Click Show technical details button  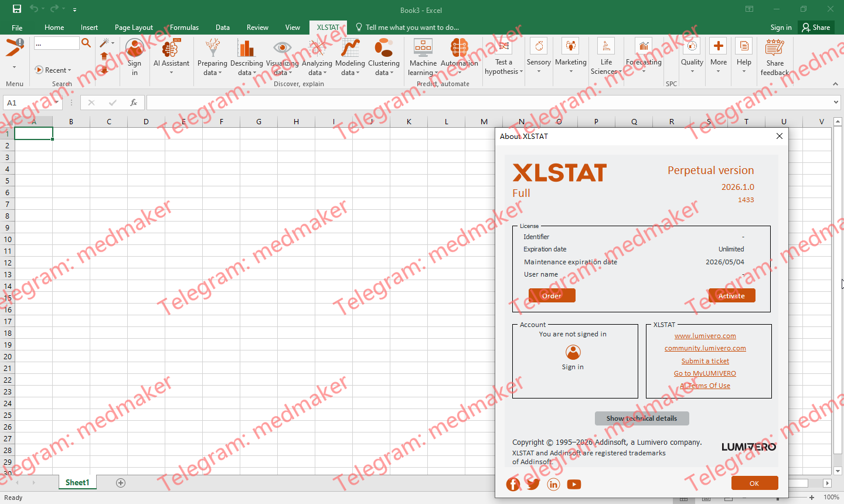(642, 418)
